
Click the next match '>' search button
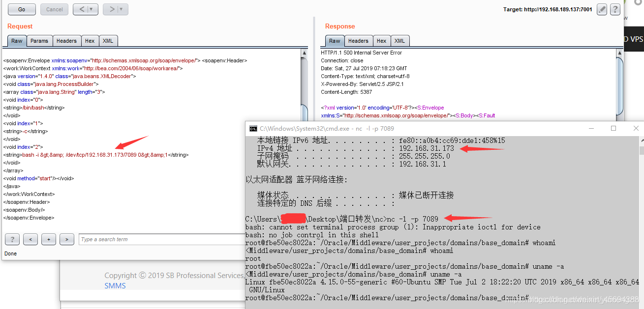(67, 239)
